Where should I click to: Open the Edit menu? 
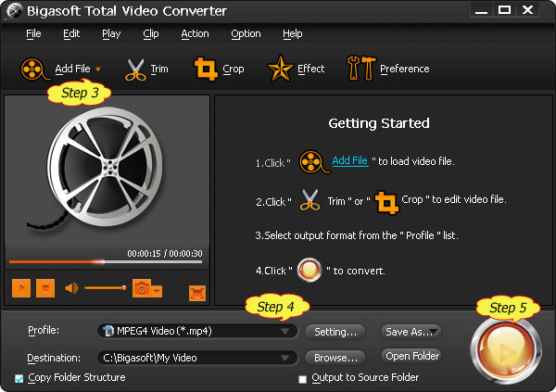point(71,33)
